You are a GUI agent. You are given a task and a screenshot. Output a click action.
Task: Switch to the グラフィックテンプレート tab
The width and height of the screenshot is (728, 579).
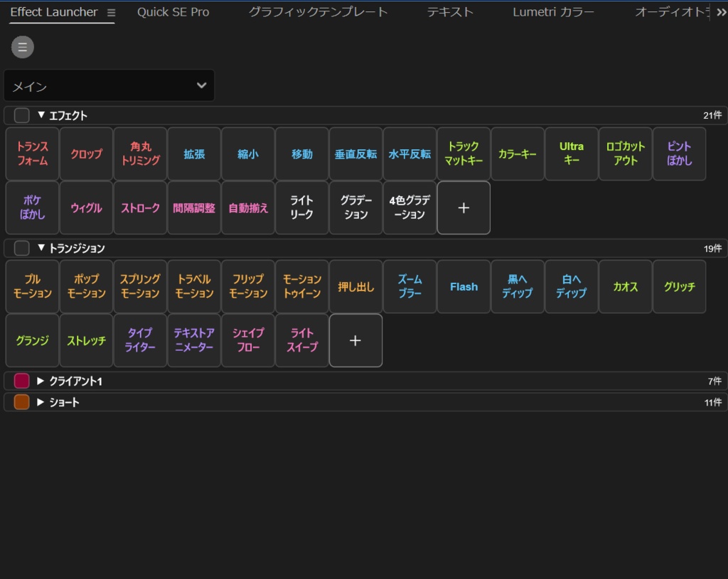point(318,12)
